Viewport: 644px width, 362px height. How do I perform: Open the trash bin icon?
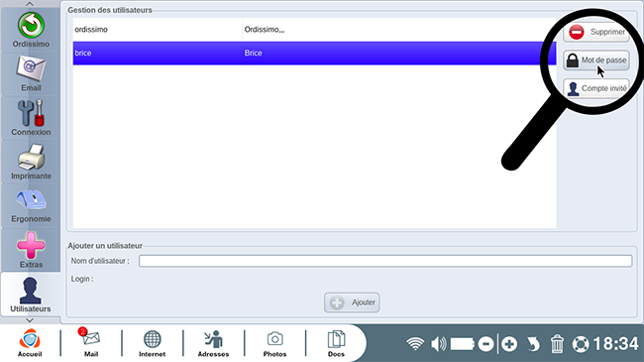tap(557, 344)
